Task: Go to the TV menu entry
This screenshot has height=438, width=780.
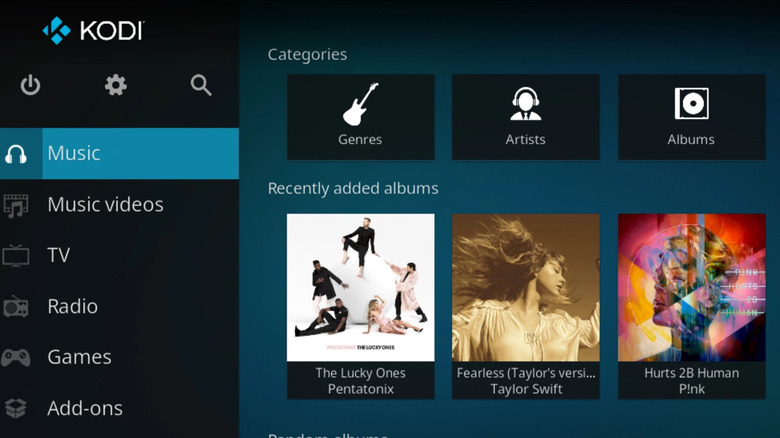Action: [x=59, y=256]
